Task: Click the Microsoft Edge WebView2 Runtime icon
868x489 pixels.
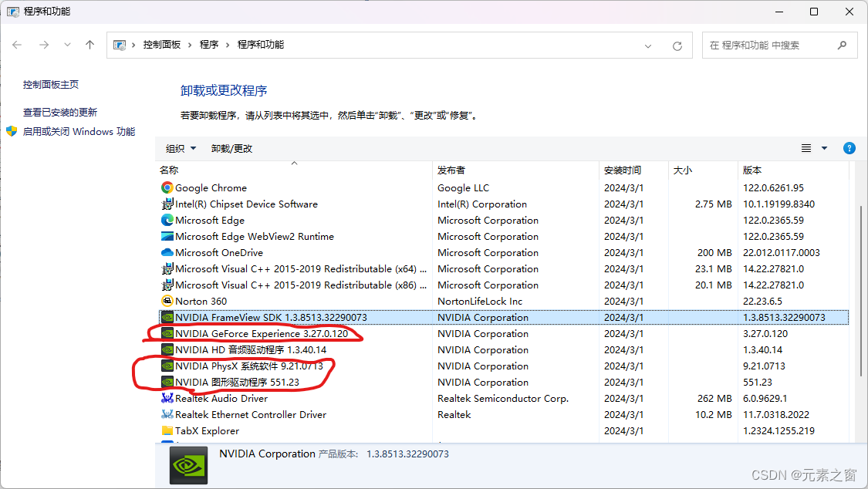Action: 167,236
